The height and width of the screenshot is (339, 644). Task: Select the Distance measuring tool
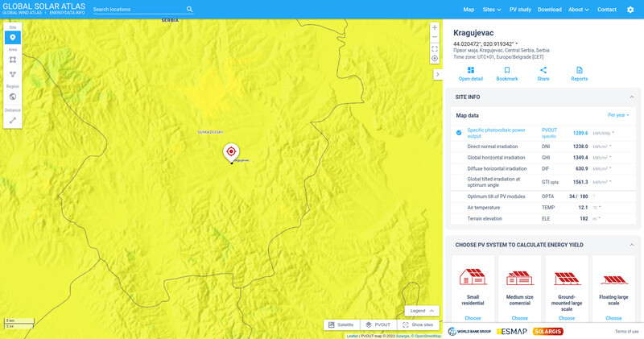[x=13, y=120]
